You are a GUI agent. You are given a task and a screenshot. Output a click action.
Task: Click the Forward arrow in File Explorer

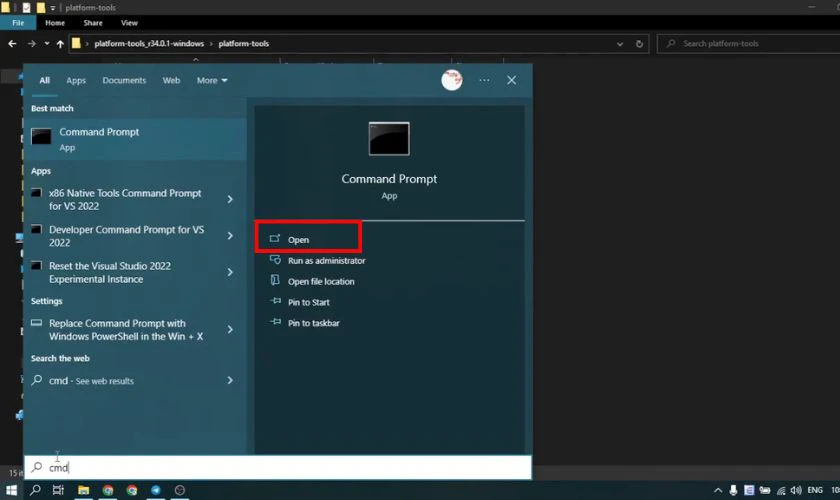coord(32,44)
